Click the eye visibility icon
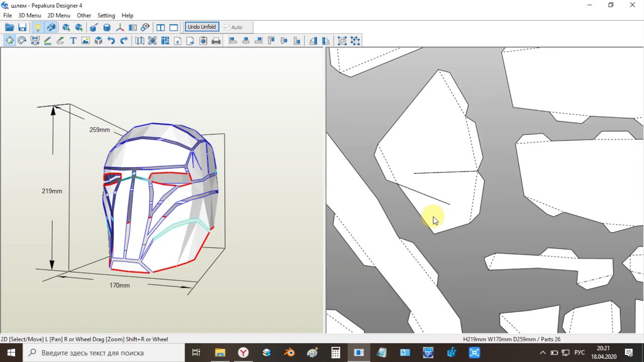Image resolution: width=644 pixels, height=362 pixels. tap(145, 27)
